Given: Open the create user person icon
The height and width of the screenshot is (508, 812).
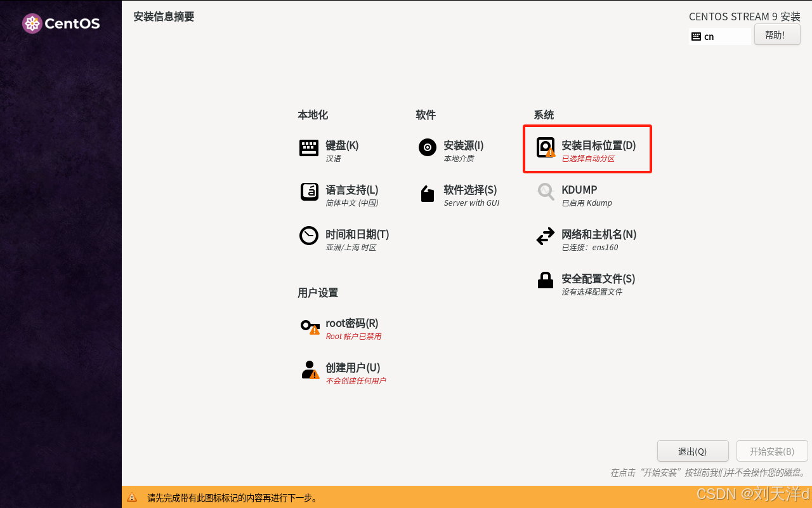Looking at the screenshot, I should [310, 370].
